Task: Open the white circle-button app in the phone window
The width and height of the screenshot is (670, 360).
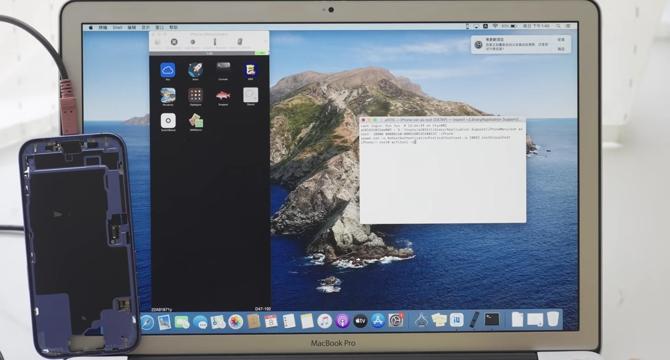Action: point(168,120)
